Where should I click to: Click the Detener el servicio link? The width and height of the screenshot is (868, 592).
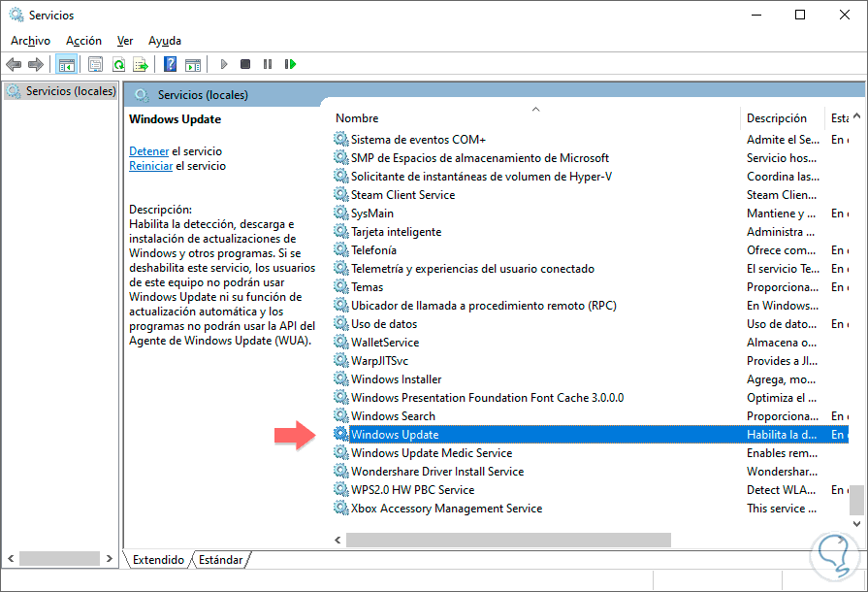tap(148, 151)
